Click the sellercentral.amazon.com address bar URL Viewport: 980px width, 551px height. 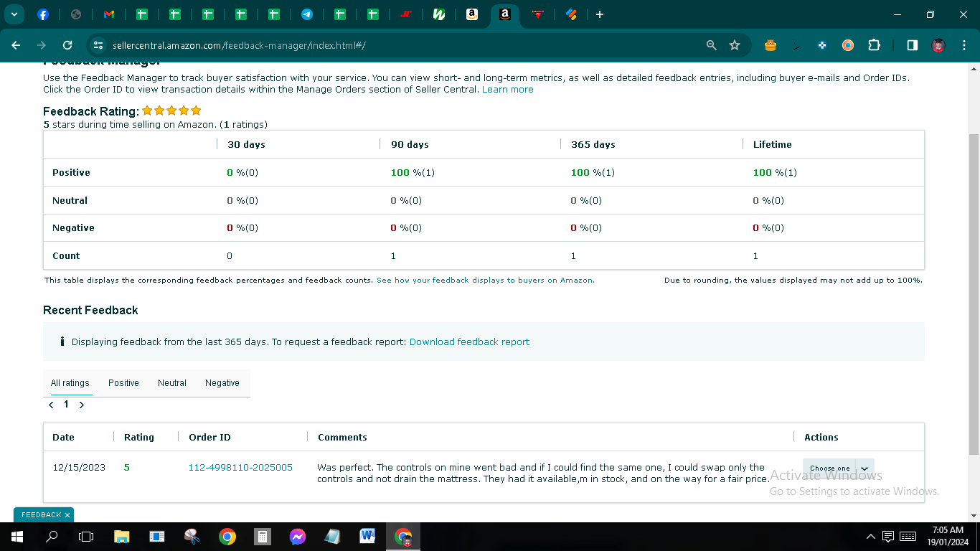(x=239, y=45)
